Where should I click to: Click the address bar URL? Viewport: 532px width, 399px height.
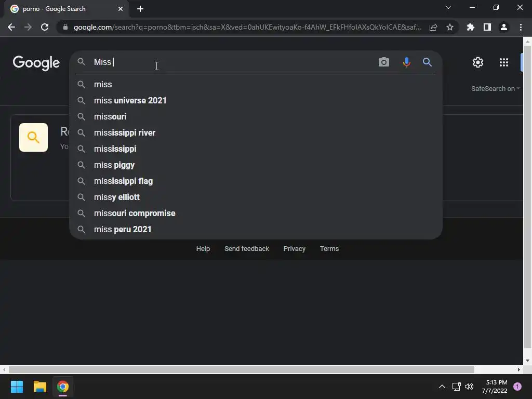coord(247,27)
